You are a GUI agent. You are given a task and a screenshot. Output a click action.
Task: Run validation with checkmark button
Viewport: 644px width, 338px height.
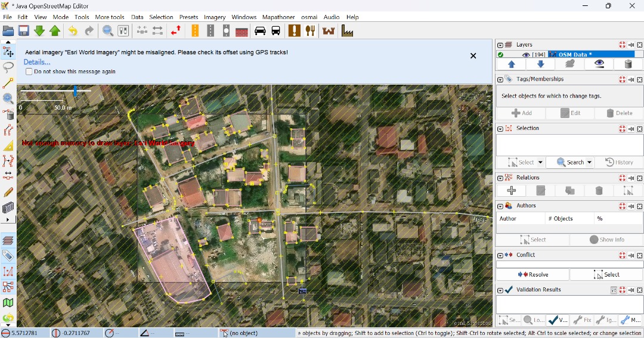(558, 320)
